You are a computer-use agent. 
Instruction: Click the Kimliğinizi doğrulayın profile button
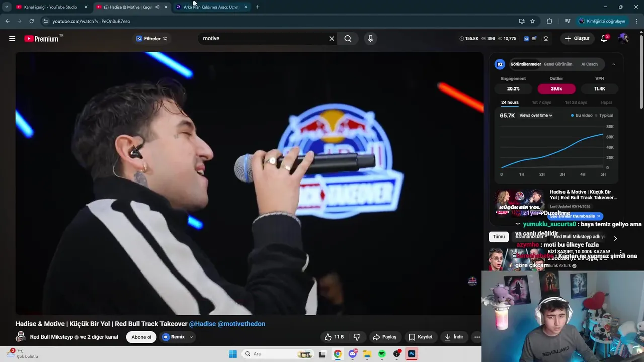click(602, 21)
